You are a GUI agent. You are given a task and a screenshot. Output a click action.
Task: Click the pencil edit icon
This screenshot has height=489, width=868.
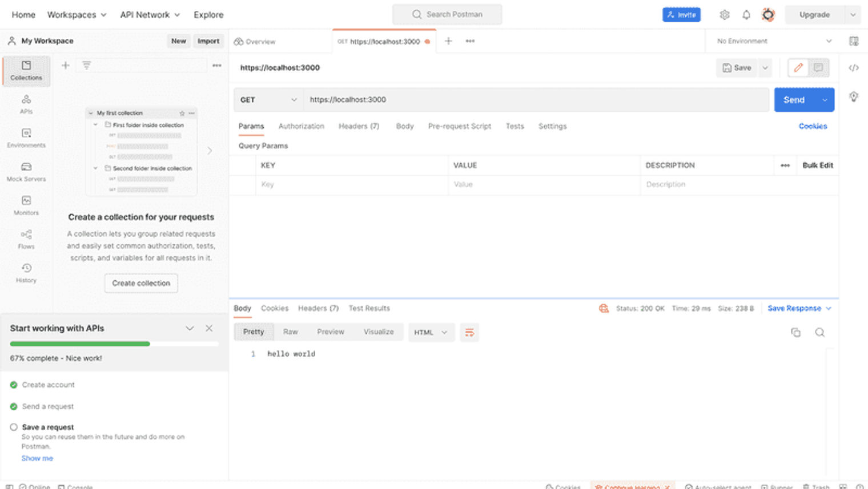(x=798, y=67)
